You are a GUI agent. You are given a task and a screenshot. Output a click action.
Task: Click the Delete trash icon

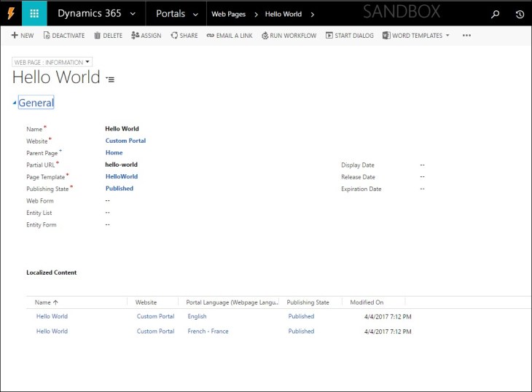click(x=108, y=36)
